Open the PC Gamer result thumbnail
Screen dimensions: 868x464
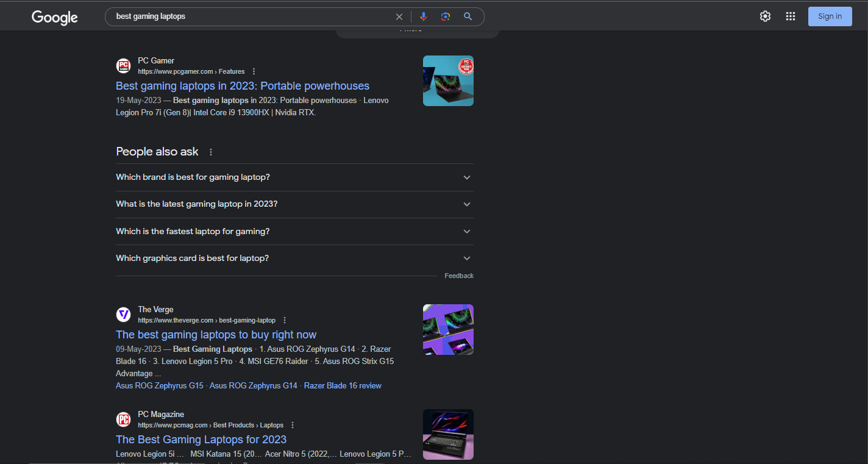(x=448, y=80)
